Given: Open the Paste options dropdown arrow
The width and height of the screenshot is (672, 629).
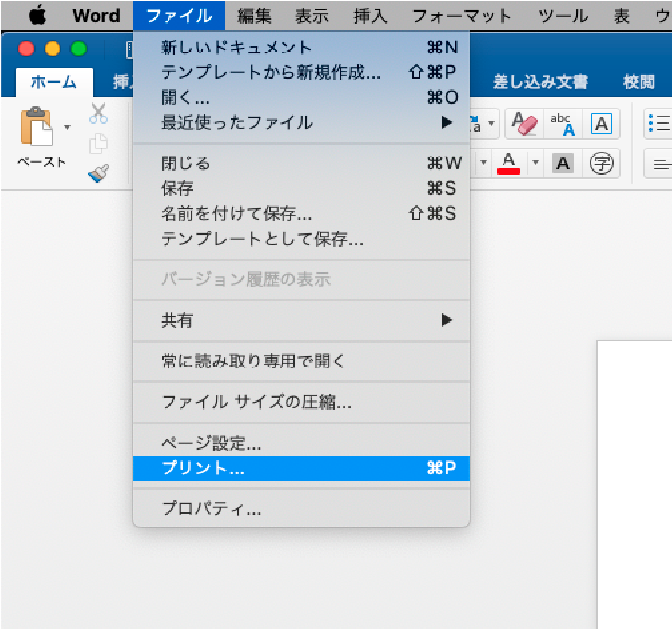Looking at the screenshot, I should tap(67, 127).
